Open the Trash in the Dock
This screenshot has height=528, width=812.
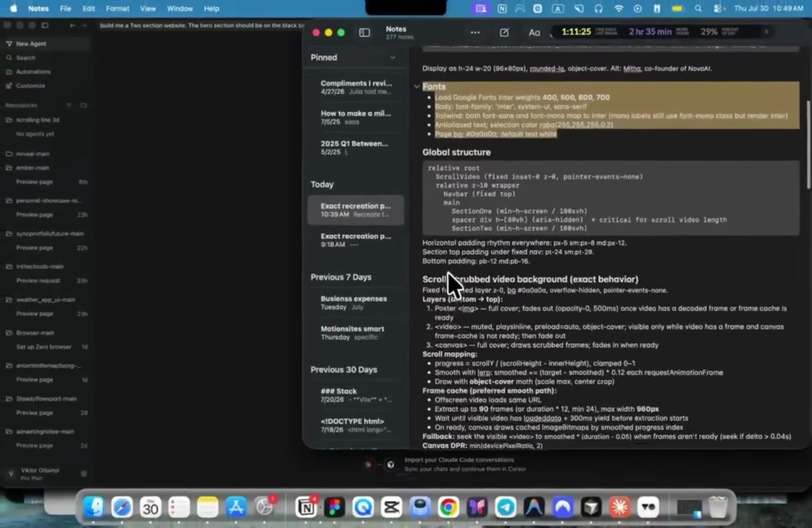click(x=718, y=507)
